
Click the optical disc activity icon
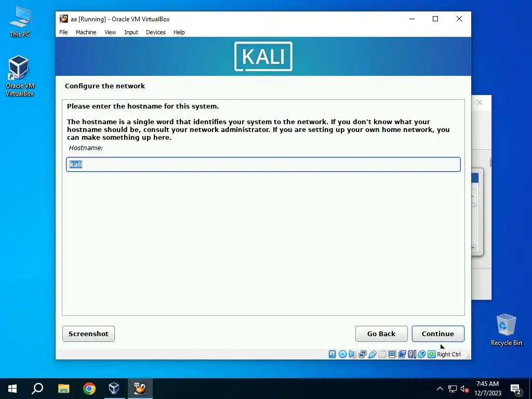point(342,354)
